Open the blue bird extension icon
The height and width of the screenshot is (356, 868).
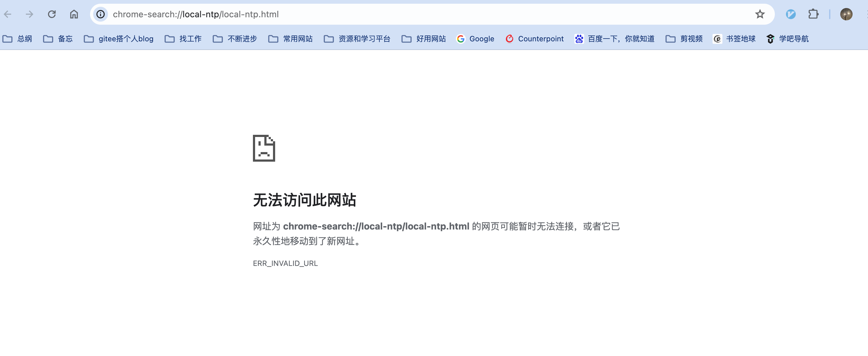tap(791, 14)
